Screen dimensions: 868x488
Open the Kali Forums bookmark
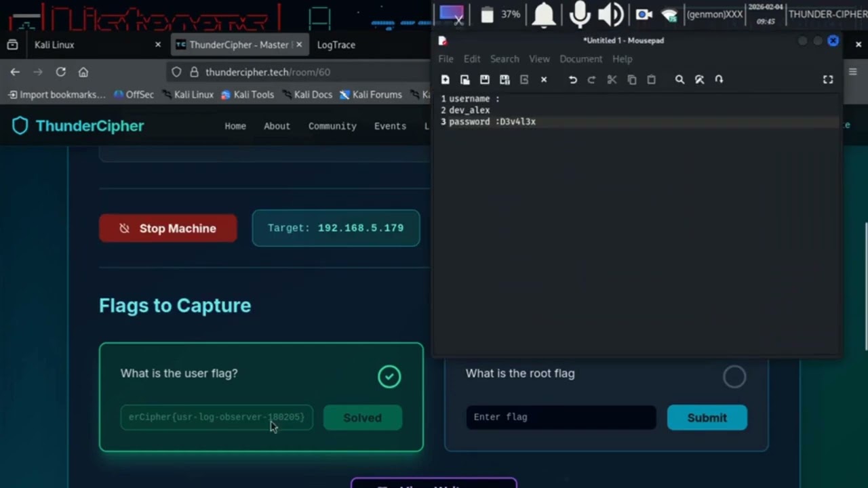point(371,95)
